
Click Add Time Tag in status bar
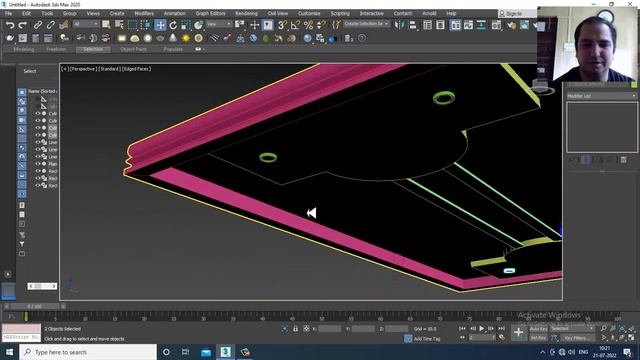click(427, 339)
